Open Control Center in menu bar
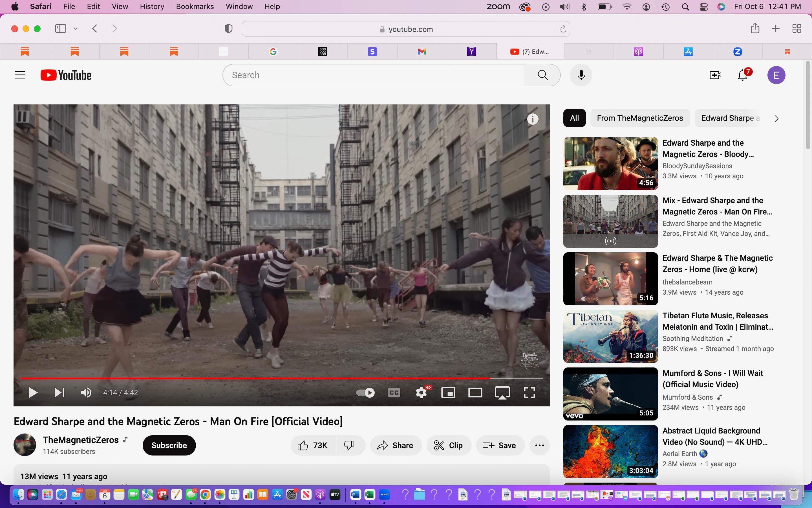This screenshot has width=812, height=508. (x=704, y=7)
